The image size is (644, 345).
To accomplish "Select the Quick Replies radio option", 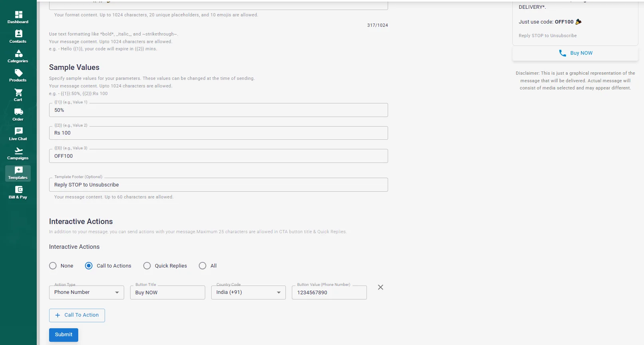I will tap(147, 266).
